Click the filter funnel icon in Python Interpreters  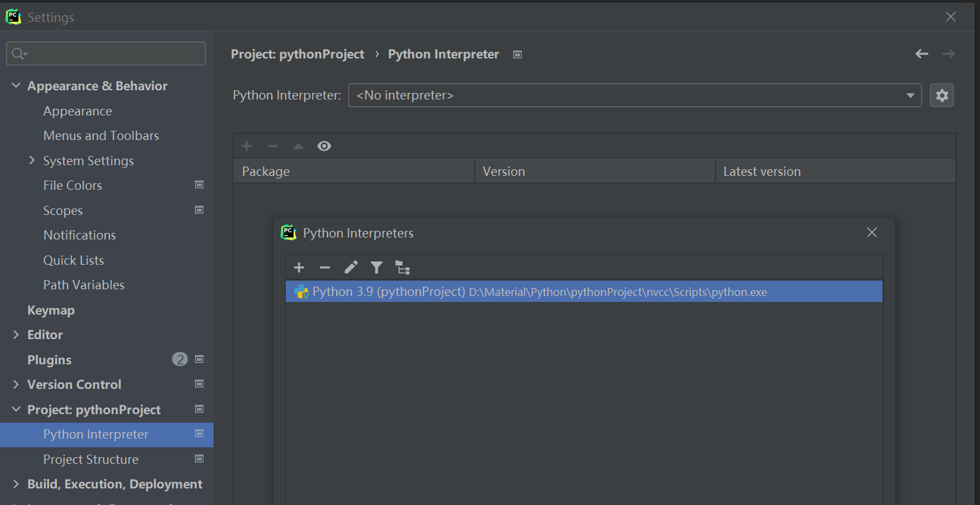tap(377, 267)
